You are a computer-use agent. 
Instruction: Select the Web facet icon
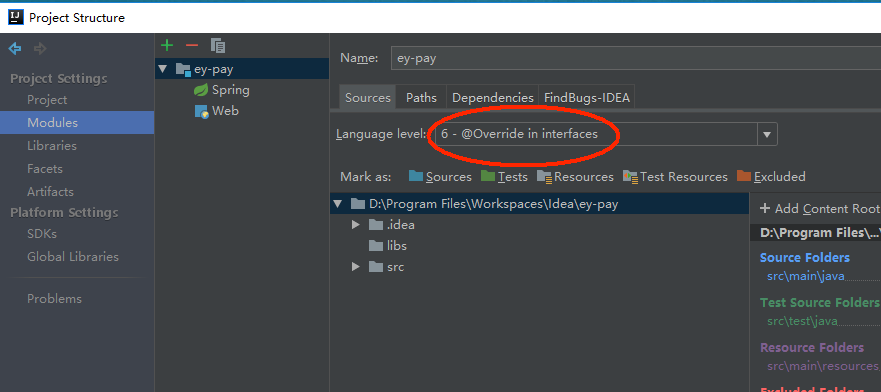(202, 111)
